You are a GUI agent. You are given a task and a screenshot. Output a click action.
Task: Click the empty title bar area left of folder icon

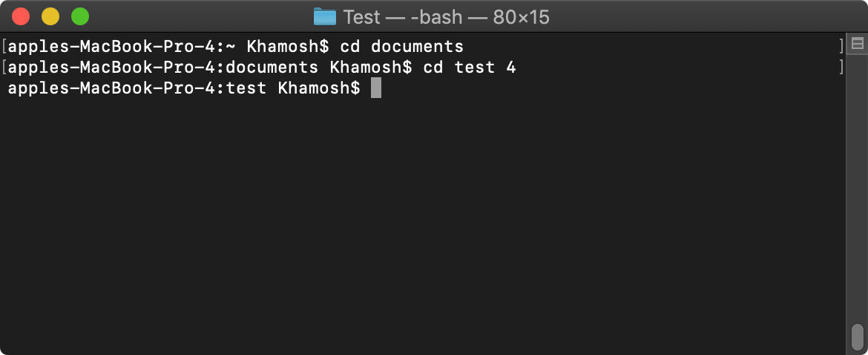200,16
